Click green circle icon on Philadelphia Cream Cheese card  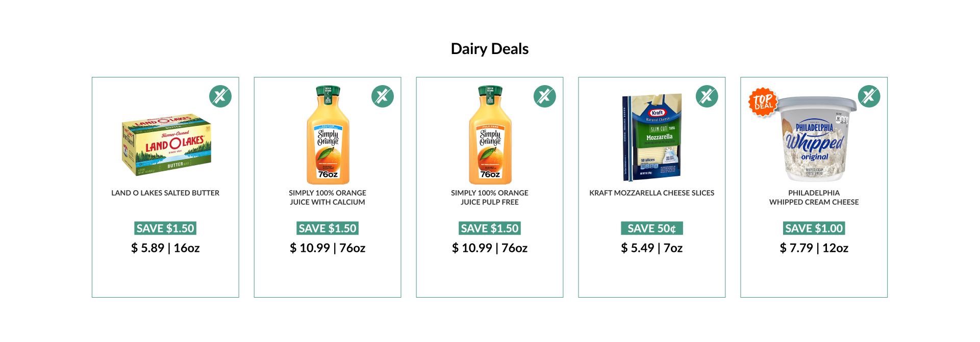click(x=869, y=96)
